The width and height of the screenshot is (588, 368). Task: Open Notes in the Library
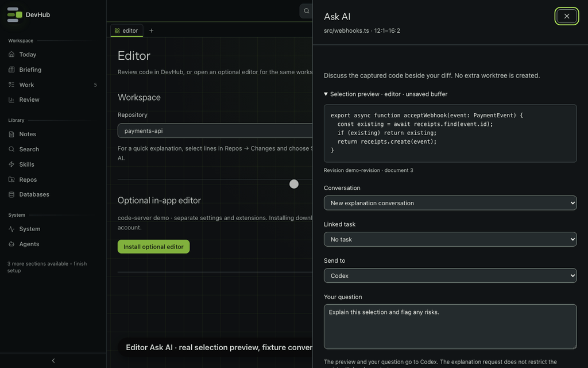pos(28,134)
